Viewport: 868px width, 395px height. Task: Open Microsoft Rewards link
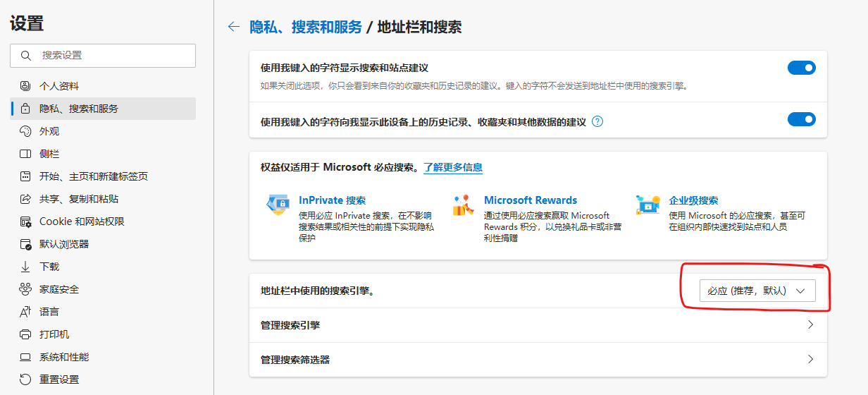pos(531,200)
